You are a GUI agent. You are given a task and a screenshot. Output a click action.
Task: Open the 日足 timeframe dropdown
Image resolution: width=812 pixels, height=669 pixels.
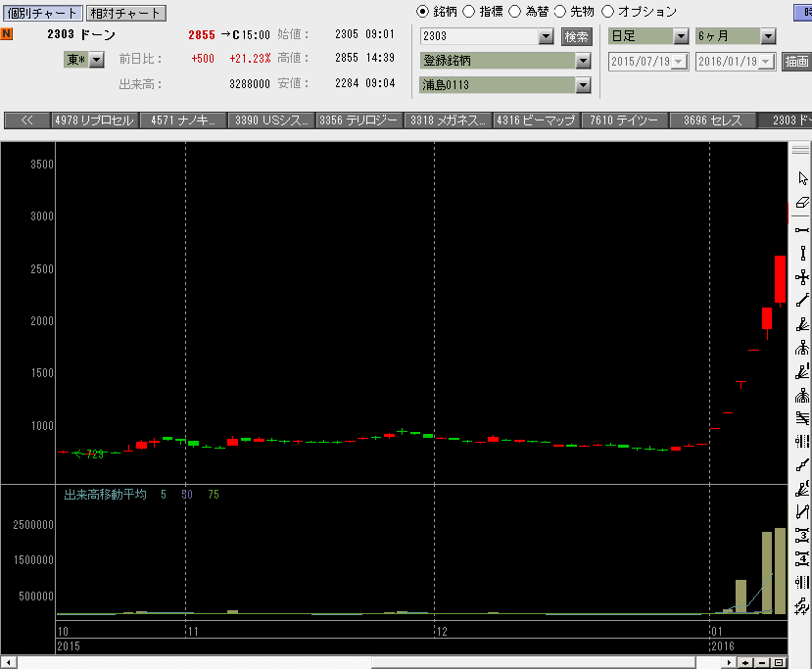tap(681, 36)
